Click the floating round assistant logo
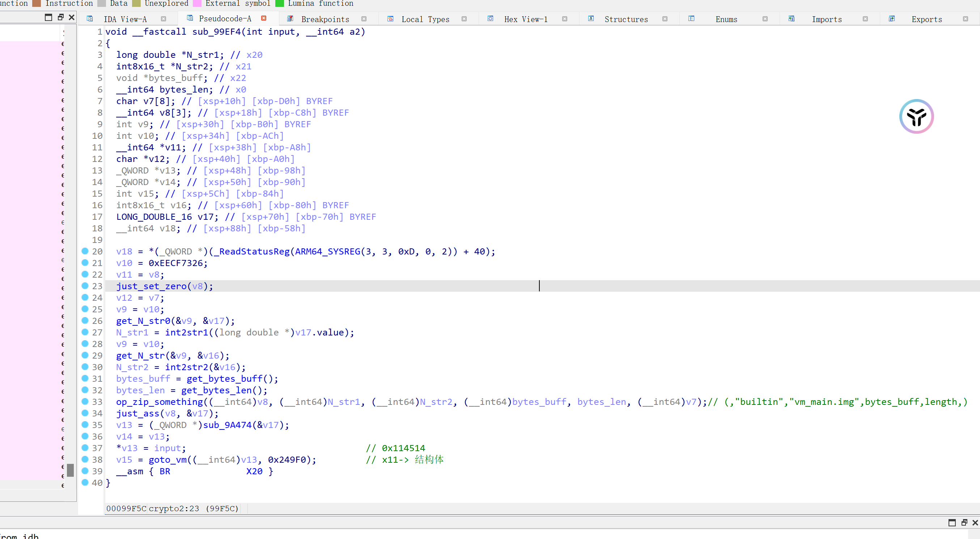The width and height of the screenshot is (980, 539). (916, 116)
